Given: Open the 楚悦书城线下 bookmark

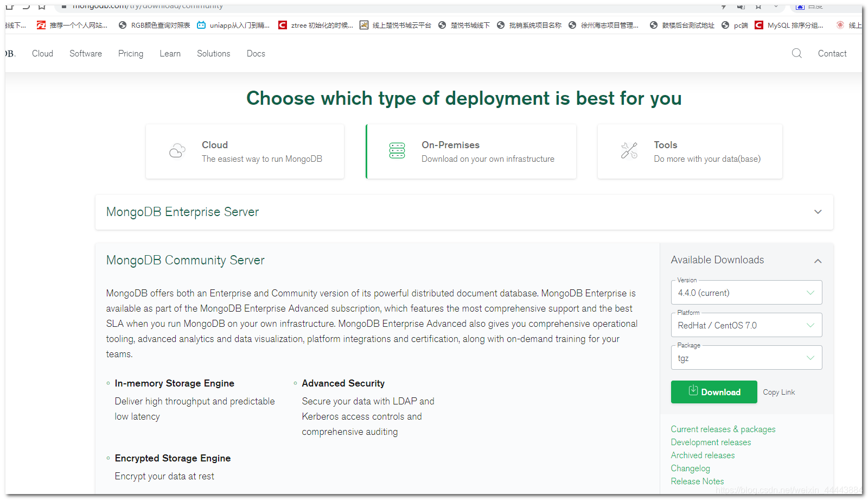Looking at the screenshot, I should pyautogui.click(x=464, y=25).
